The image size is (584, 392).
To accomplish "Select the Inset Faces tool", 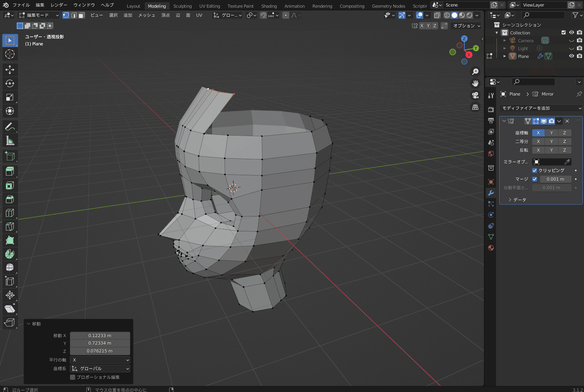I will [10, 186].
